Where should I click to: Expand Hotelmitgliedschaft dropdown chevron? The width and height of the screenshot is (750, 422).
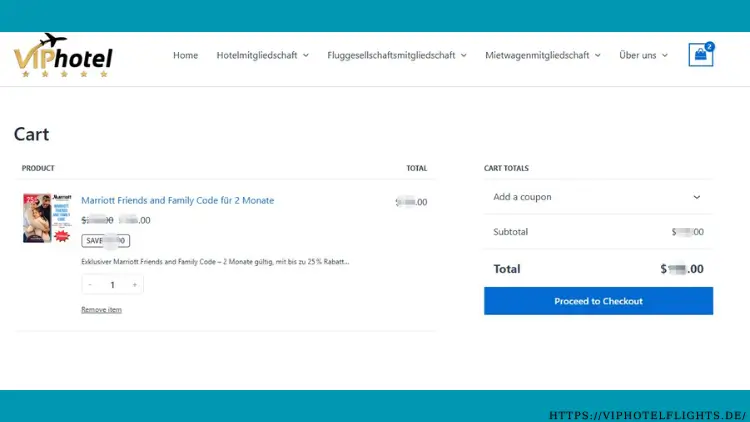[306, 56]
